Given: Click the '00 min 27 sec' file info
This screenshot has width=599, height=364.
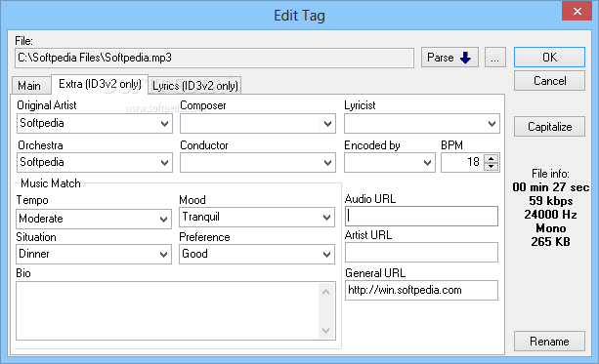Looking at the screenshot, I should 550,187.
